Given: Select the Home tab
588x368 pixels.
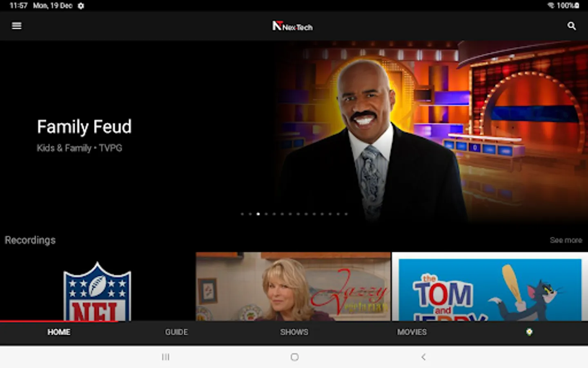Looking at the screenshot, I should coord(59,332).
